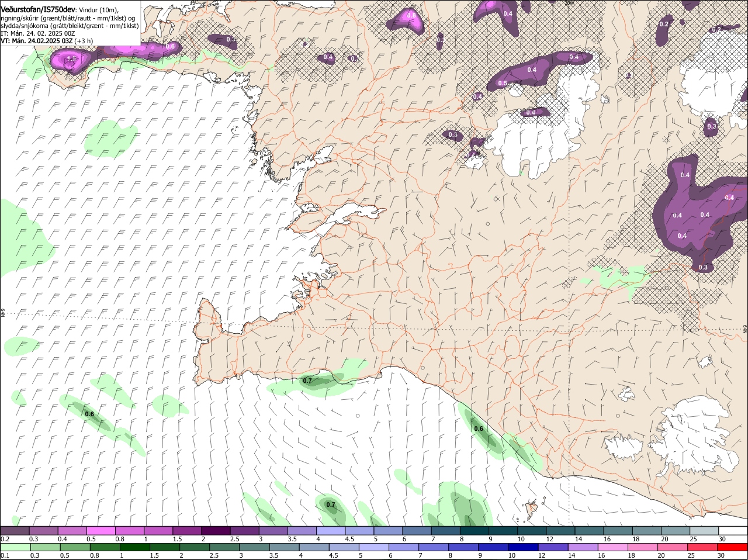The height and width of the screenshot is (560, 748).
Task: Click the '0.1' label on the rain scale
Action: 5,555
